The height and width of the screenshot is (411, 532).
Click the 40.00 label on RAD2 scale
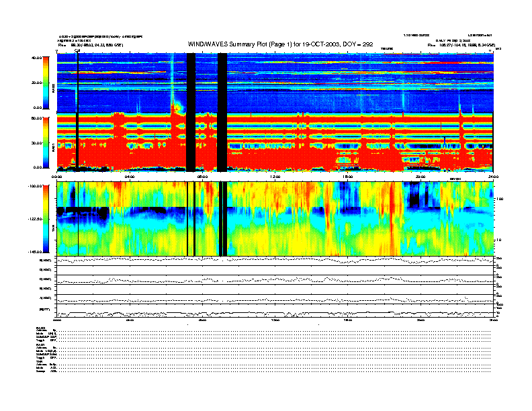click(x=36, y=58)
